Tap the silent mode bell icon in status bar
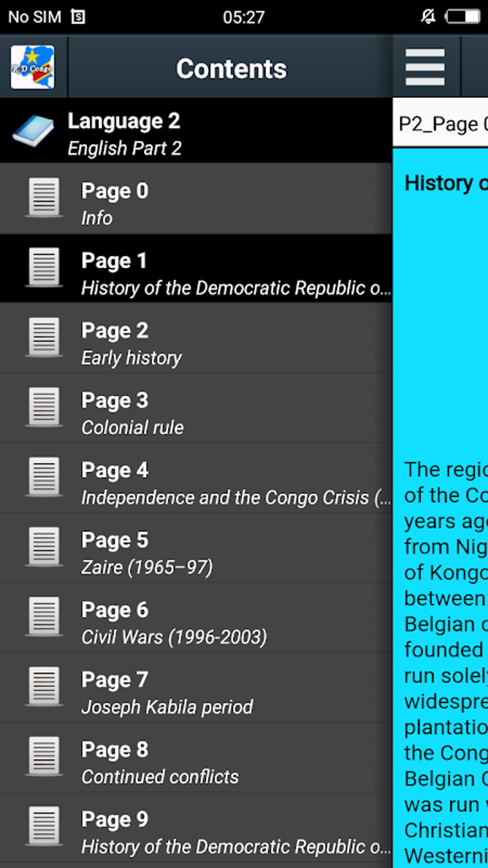488x868 pixels. (428, 17)
